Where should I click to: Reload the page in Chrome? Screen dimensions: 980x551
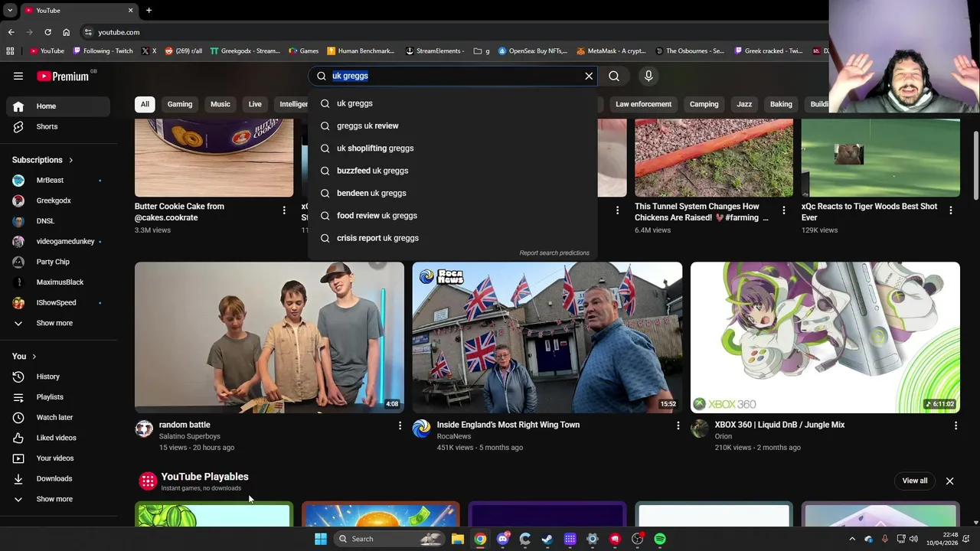[47, 32]
